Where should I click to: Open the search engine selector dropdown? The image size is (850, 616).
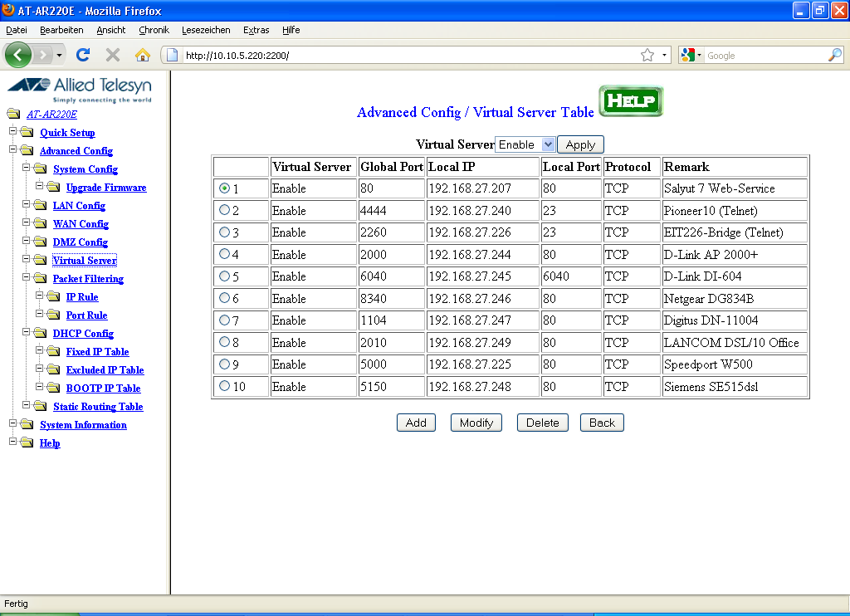(691, 55)
